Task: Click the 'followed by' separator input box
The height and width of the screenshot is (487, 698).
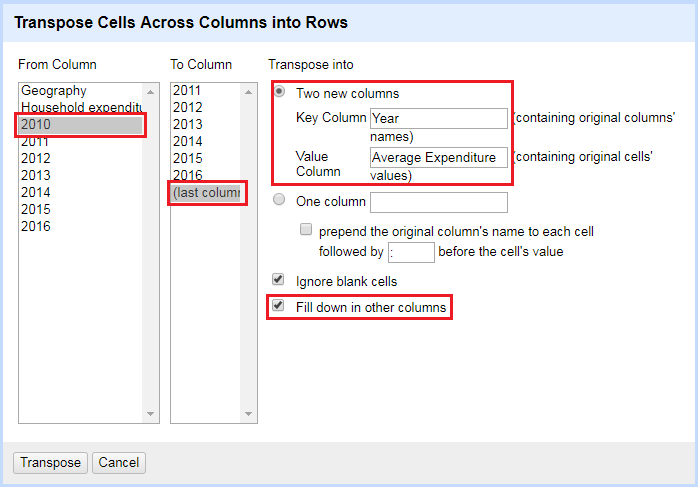Action: tap(410, 252)
